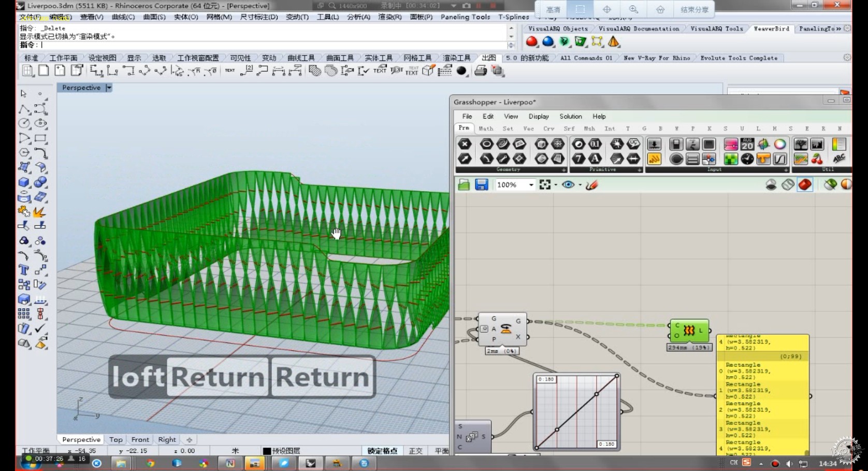Expand the Input panel group
Viewport: 868px width, 471px height.
(x=786, y=170)
